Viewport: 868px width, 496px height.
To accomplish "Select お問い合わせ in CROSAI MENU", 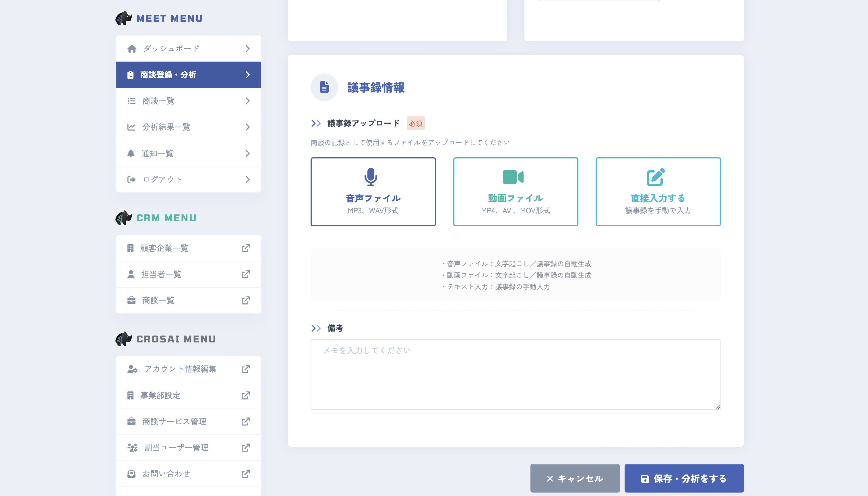I will 166,473.
